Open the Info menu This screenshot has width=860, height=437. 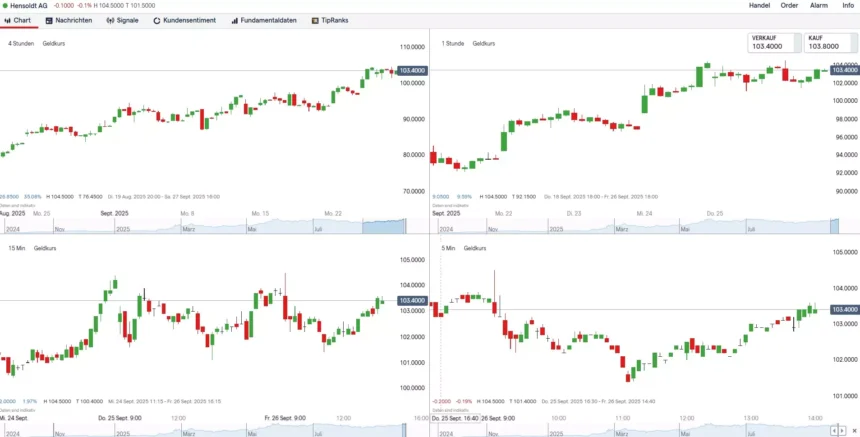848,6
